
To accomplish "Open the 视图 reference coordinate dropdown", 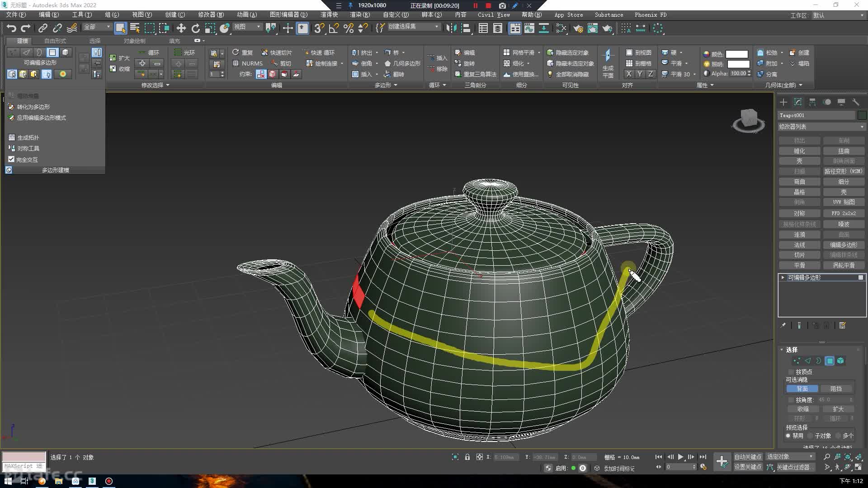I will click(247, 27).
